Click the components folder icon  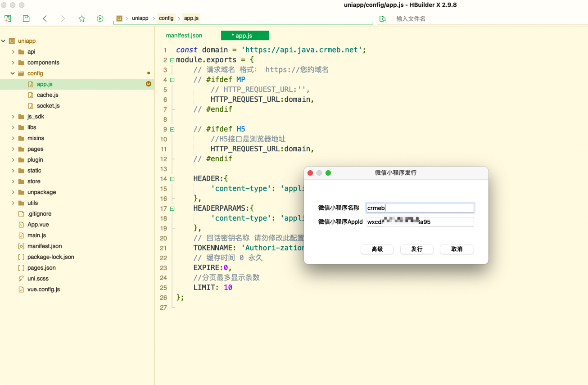tap(21, 63)
